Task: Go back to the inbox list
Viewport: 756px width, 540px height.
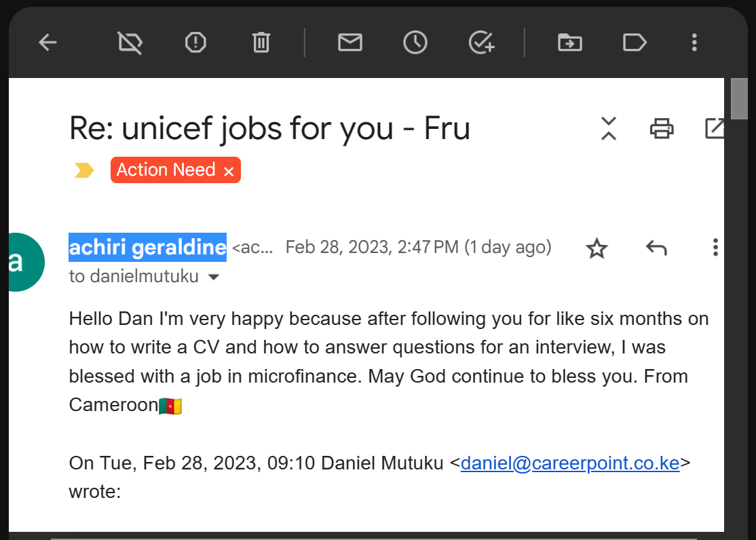Action: (48, 43)
